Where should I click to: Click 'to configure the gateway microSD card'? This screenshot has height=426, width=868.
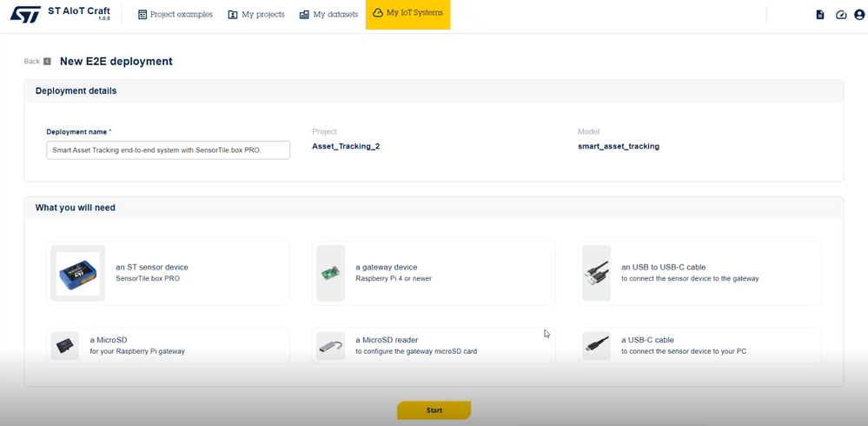point(416,351)
